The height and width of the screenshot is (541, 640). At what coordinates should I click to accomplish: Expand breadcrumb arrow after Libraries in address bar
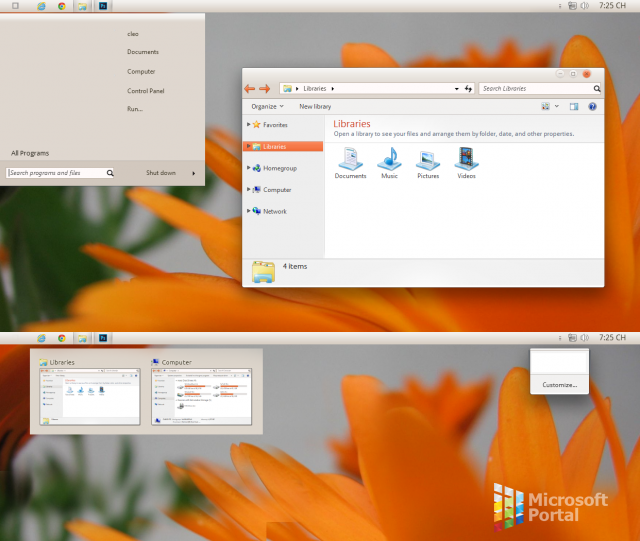[333, 89]
